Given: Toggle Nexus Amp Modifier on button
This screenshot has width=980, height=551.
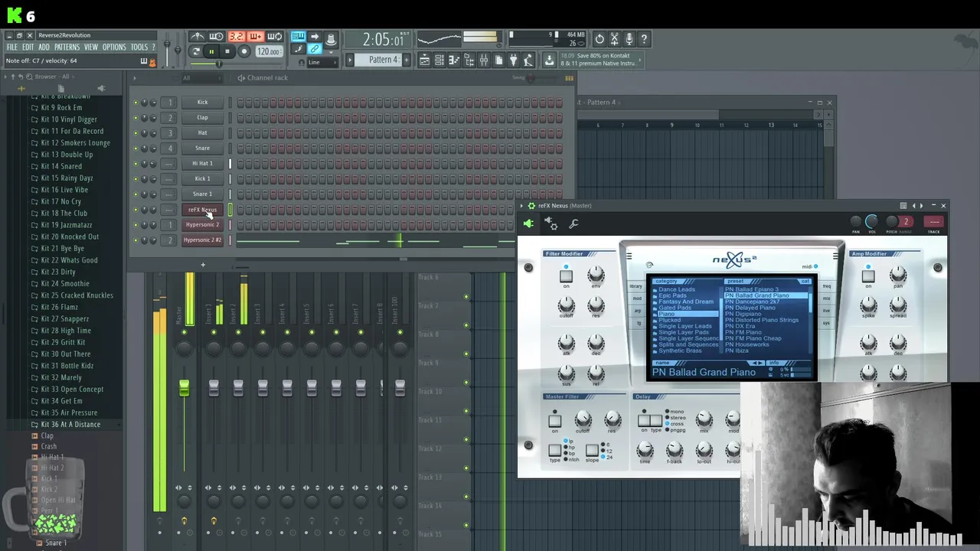Looking at the screenshot, I should tap(867, 276).
